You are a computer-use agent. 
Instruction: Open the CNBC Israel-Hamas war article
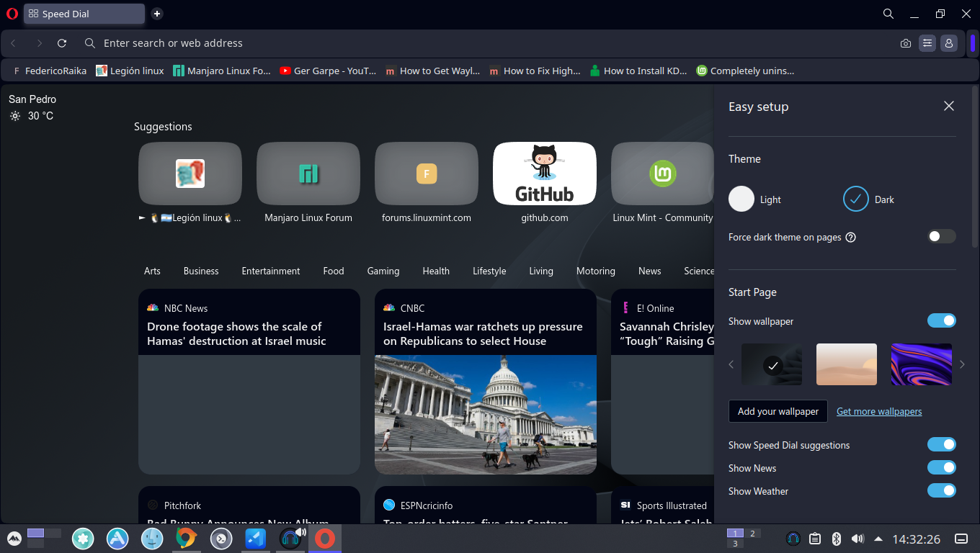[x=486, y=382]
